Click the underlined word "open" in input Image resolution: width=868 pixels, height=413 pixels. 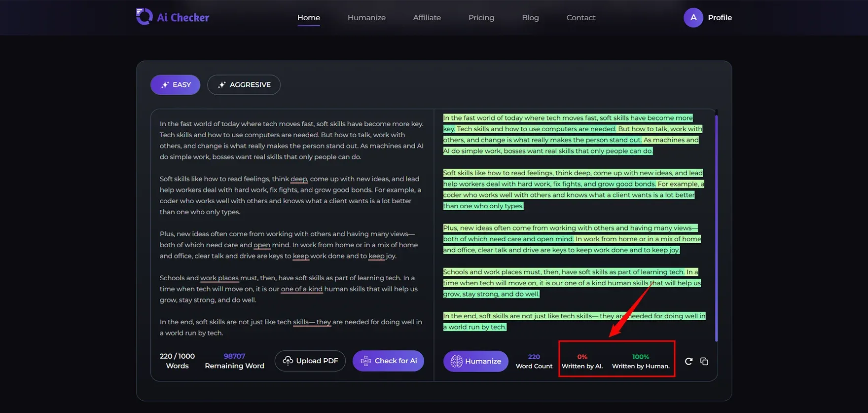tap(262, 245)
